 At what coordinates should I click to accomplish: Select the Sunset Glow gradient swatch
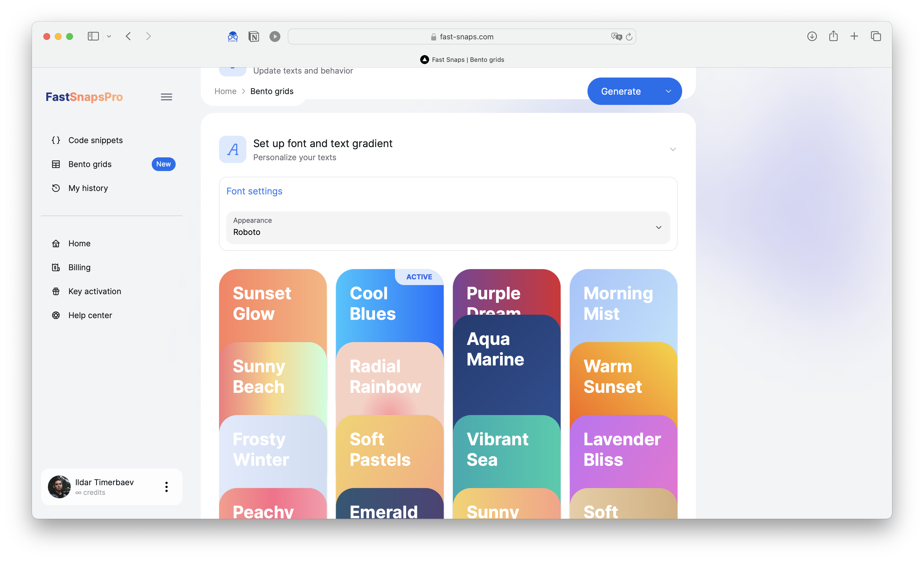[273, 304]
